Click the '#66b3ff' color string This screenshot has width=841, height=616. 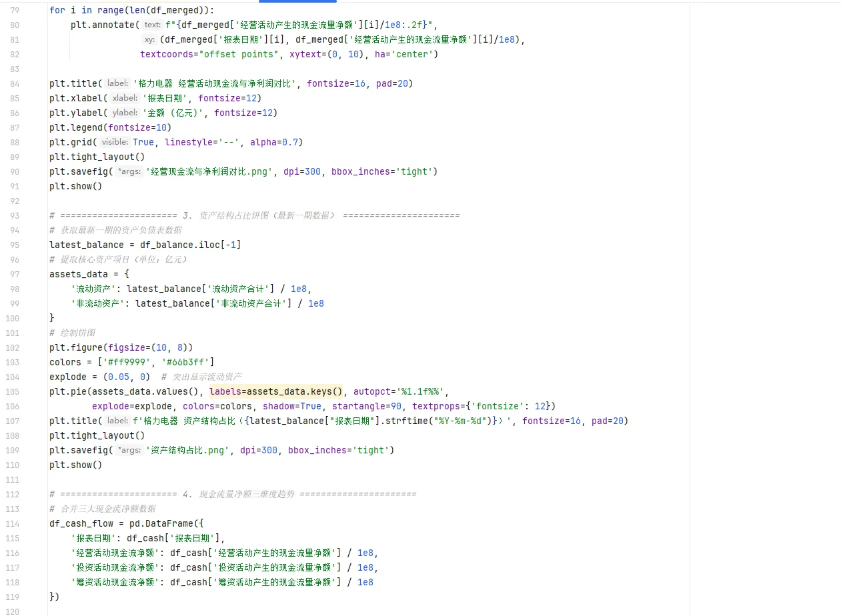click(185, 363)
